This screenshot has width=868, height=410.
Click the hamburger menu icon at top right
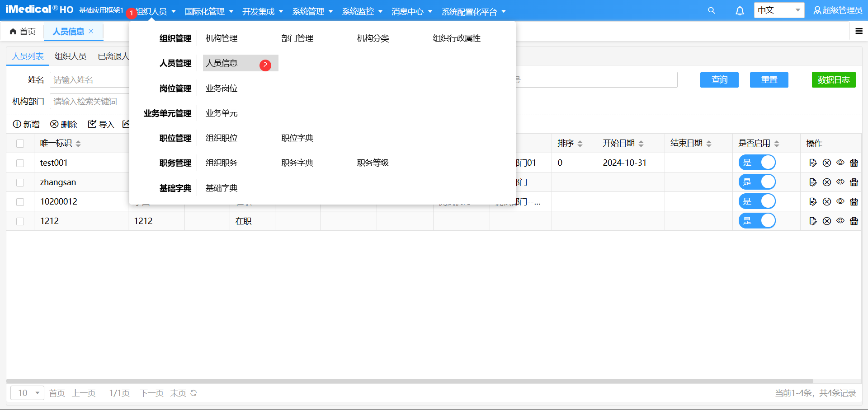click(x=860, y=31)
